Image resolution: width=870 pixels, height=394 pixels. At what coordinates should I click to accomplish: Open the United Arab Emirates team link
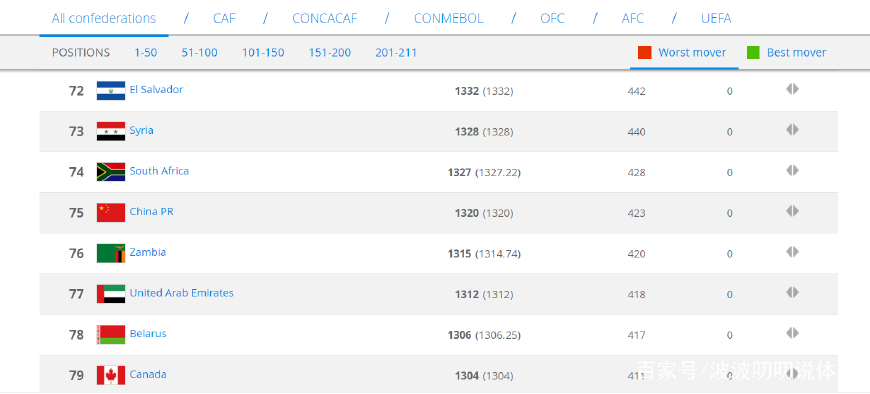[181, 292]
